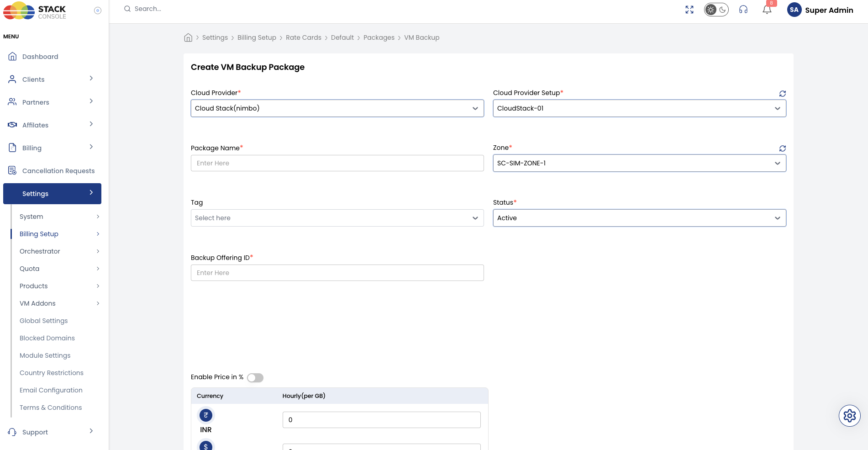Viewport: 868px width, 450px height.
Task: Open the Tag dropdown
Action: [x=337, y=218]
